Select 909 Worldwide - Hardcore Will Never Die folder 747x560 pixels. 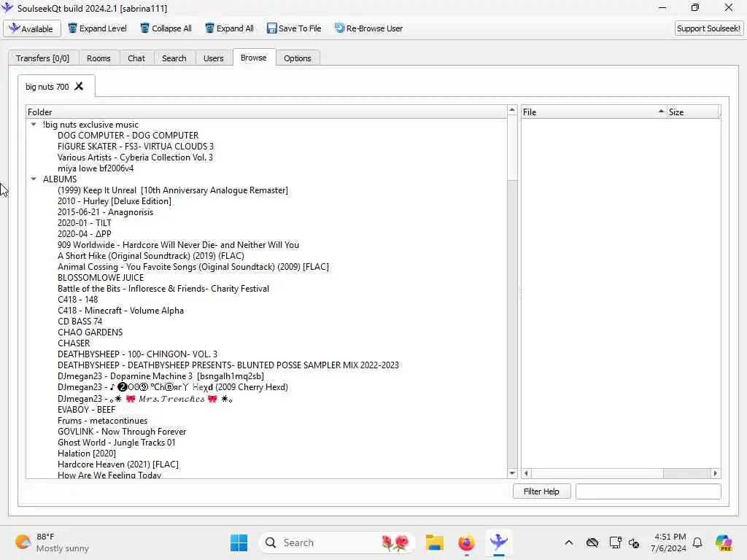click(178, 245)
